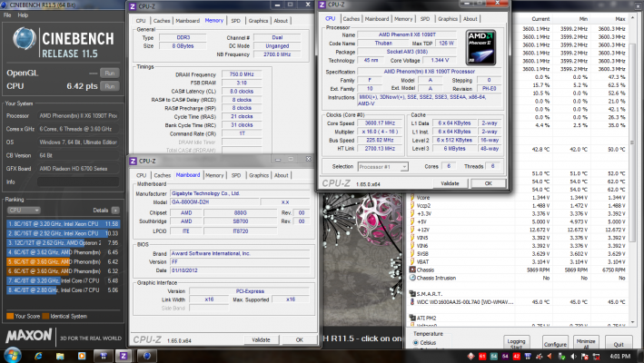Click the Quit button
Screen dimensions: 644x363
619,342
